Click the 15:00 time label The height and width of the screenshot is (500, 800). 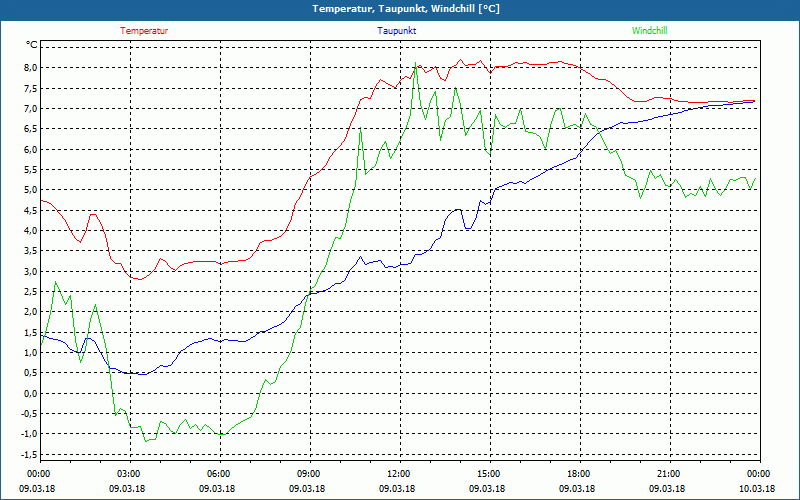click(x=487, y=474)
